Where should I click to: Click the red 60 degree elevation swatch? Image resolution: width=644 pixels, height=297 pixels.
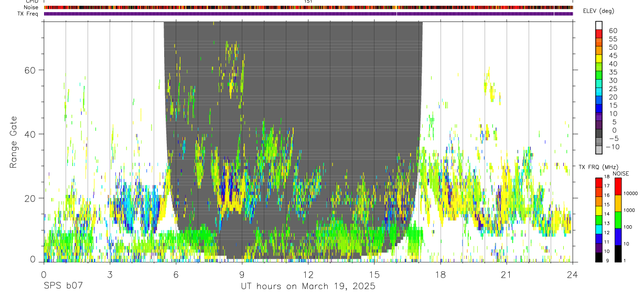(599, 34)
